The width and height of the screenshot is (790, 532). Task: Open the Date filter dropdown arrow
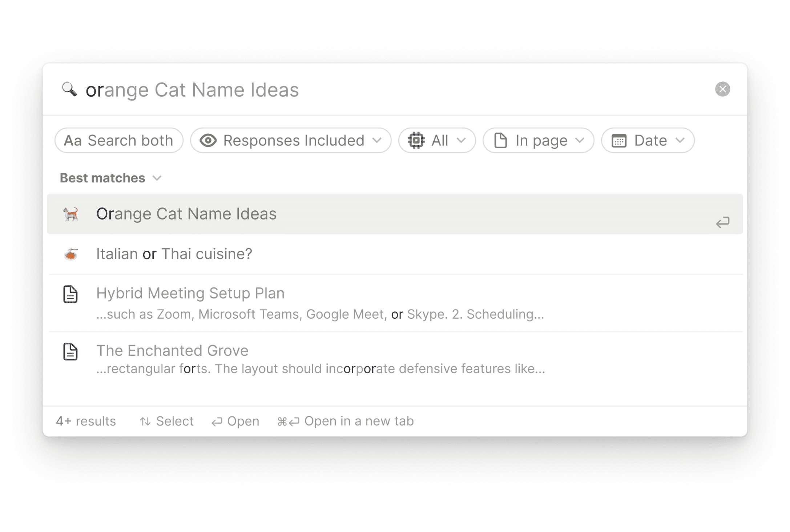point(680,141)
